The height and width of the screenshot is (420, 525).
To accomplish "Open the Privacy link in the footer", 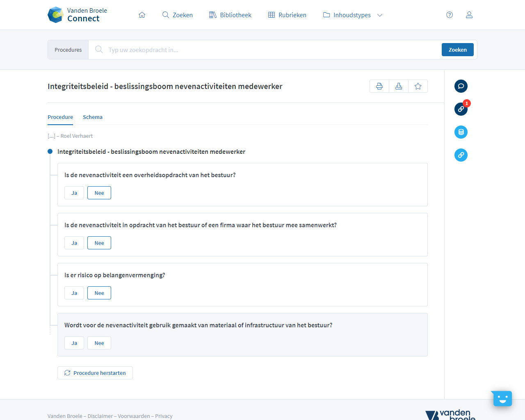I will [164, 415].
